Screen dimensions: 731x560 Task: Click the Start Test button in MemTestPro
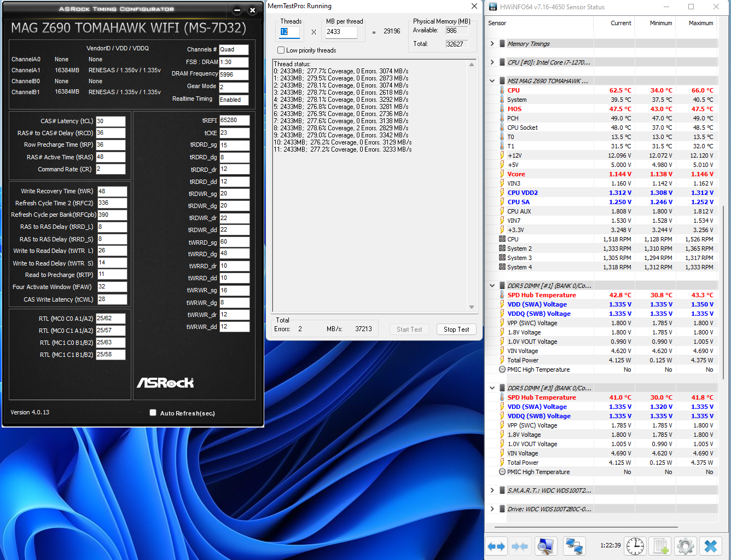pyautogui.click(x=409, y=330)
